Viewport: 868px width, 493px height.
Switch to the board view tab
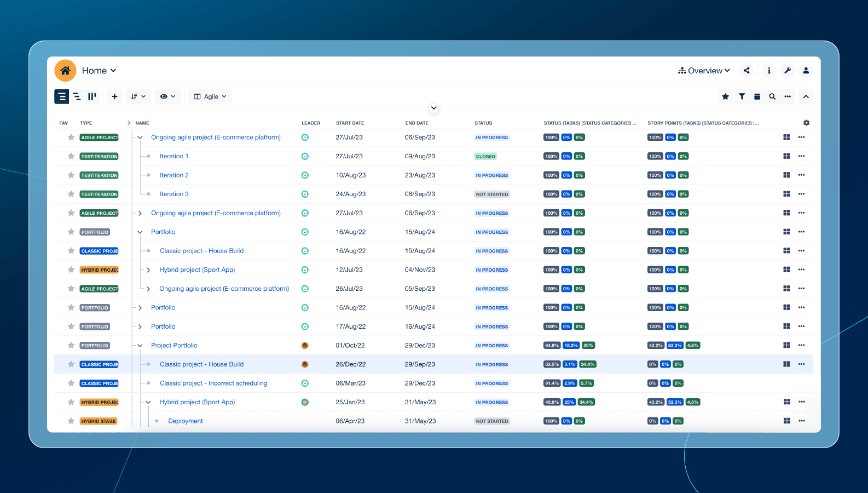click(92, 96)
